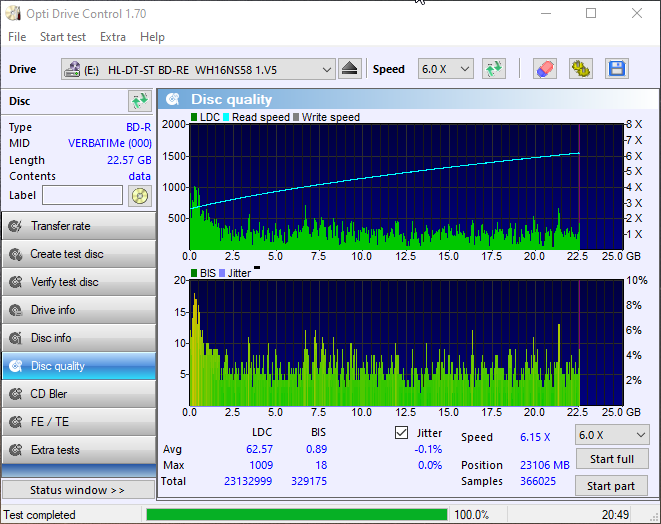Click the Status window button
This screenshot has height=524, width=661.
78,490
